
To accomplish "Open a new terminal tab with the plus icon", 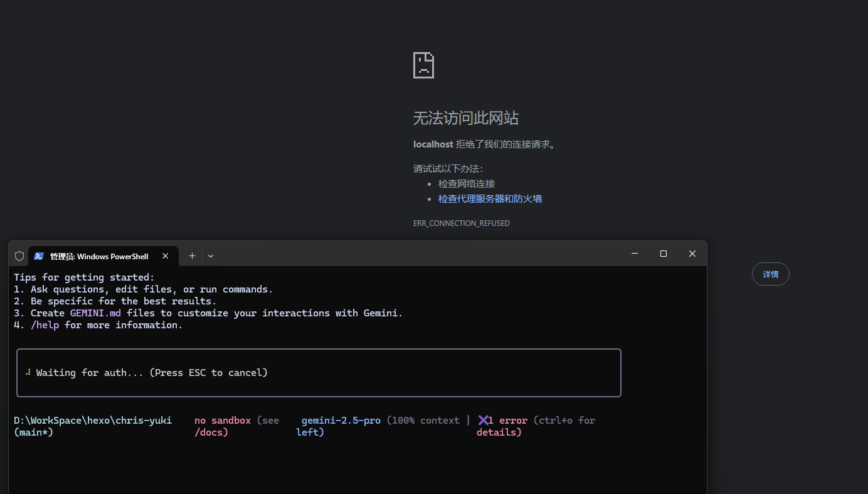I will (192, 255).
